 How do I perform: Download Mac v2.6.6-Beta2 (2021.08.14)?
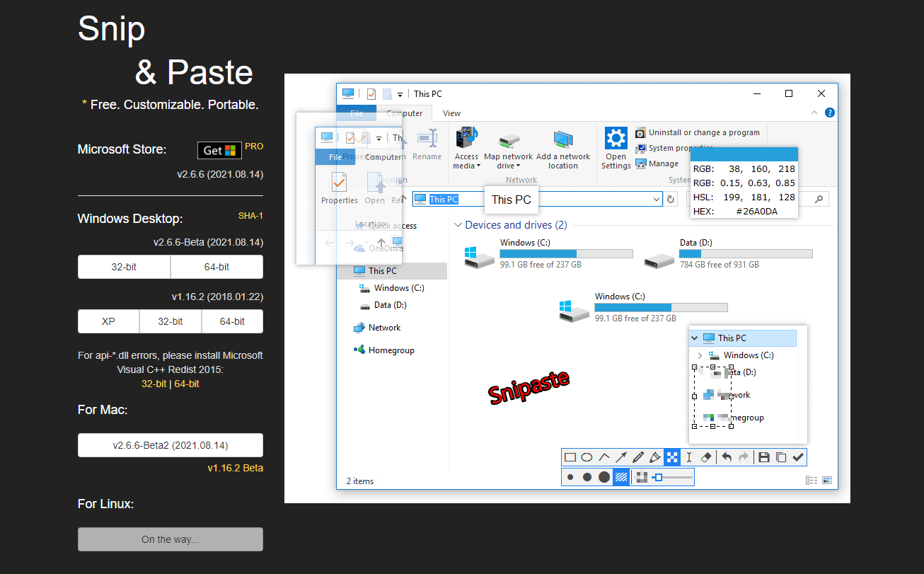point(171,445)
